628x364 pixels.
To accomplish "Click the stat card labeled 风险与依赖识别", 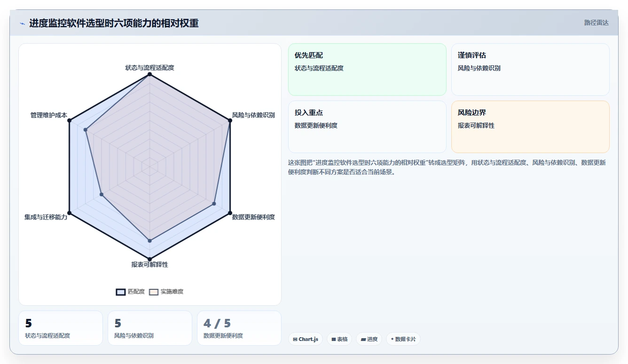I will (150, 328).
